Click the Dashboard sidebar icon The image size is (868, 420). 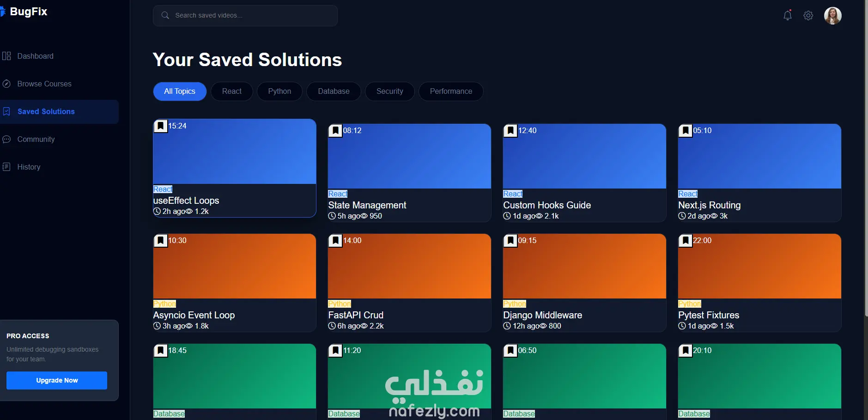click(6, 56)
